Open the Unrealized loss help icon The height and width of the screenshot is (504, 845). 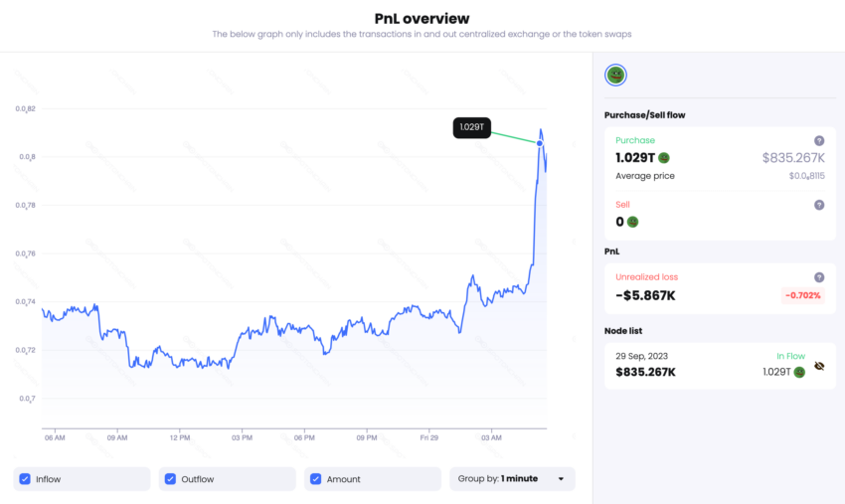click(819, 277)
